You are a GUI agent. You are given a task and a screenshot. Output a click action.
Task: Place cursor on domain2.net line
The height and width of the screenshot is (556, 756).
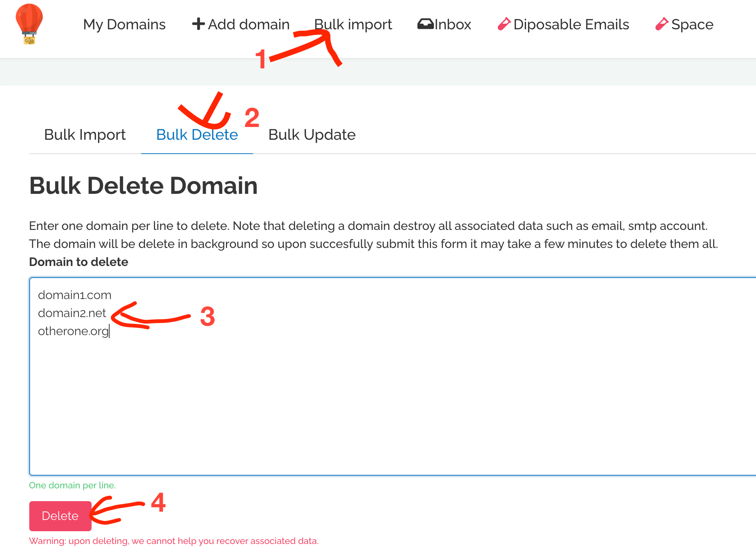[72, 313]
